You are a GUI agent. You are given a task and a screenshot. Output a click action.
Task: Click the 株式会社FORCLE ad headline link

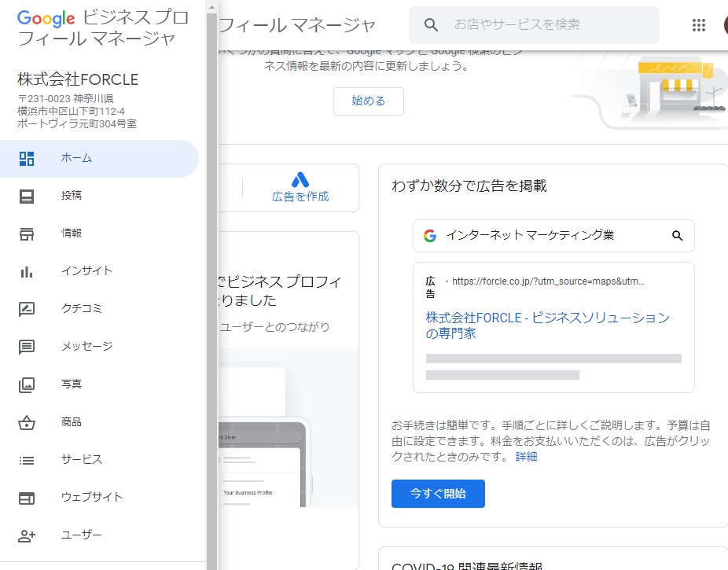click(547, 325)
